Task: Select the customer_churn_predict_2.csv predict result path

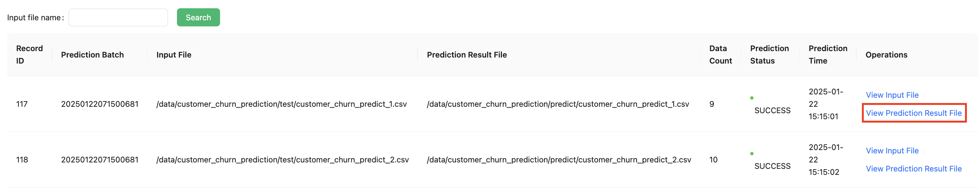Action: pyautogui.click(x=559, y=160)
